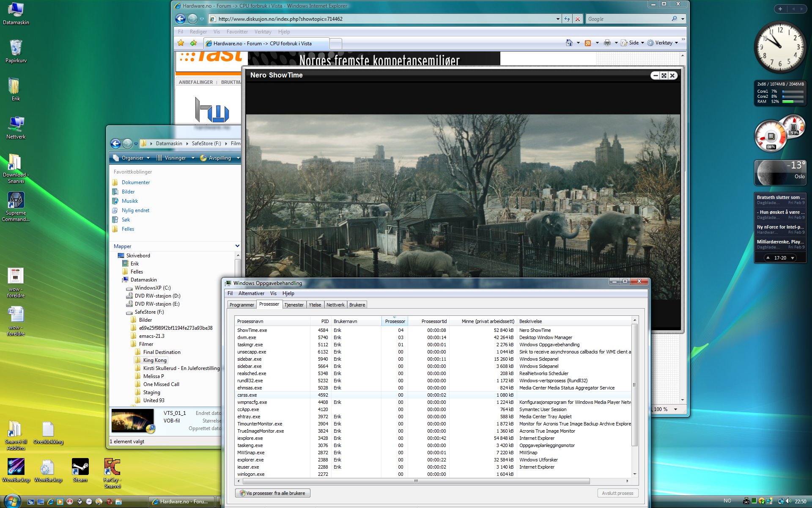Click the IE Home icon
The height and width of the screenshot is (508, 812).
[569, 43]
